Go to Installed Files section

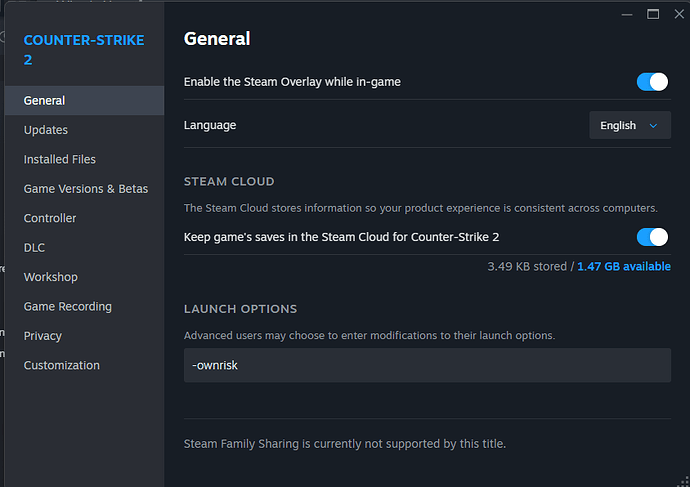click(x=60, y=159)
